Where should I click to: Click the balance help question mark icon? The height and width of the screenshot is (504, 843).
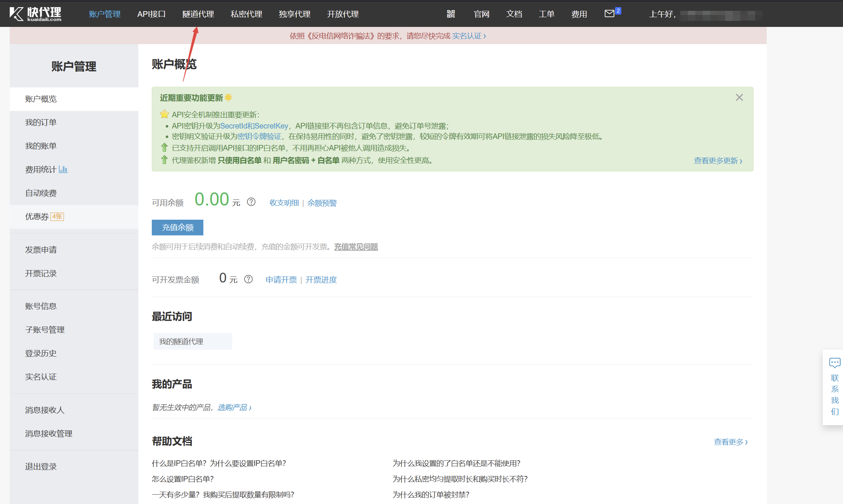coord(251,202)
